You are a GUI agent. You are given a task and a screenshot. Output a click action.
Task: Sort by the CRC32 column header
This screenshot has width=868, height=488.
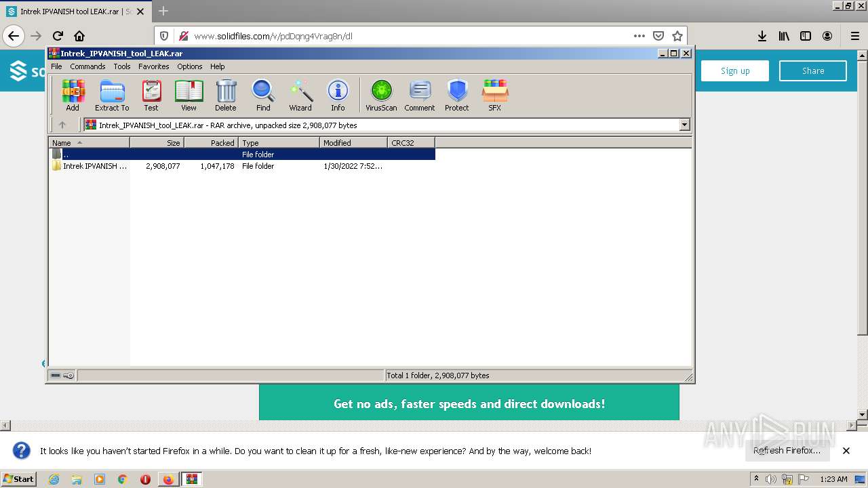point(411,142)
